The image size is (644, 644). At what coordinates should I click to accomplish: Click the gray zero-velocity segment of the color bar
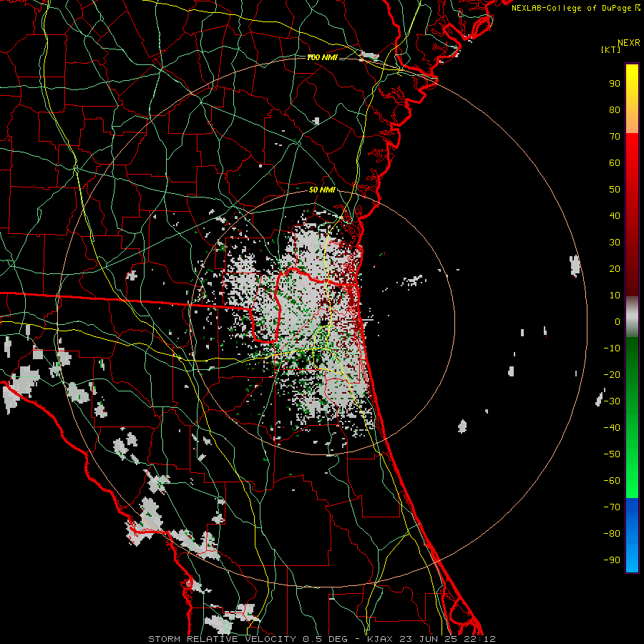pos(632,317)
